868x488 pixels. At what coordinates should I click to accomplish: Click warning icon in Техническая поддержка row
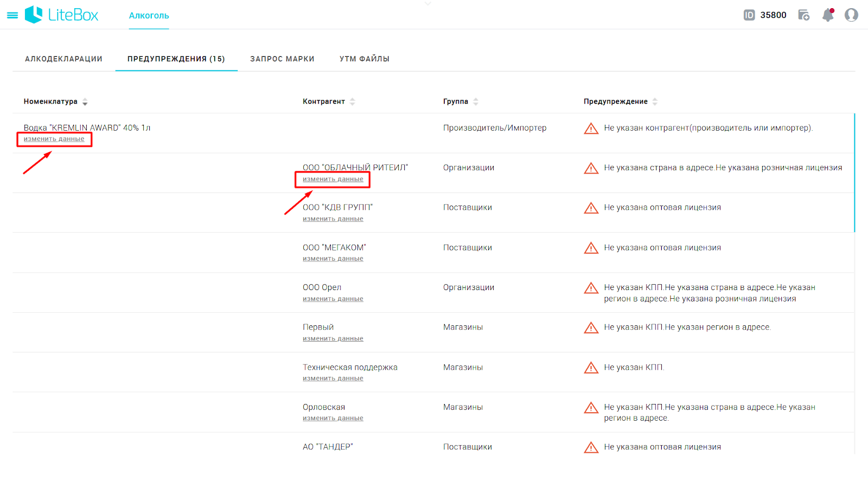(x=591, y=368)
